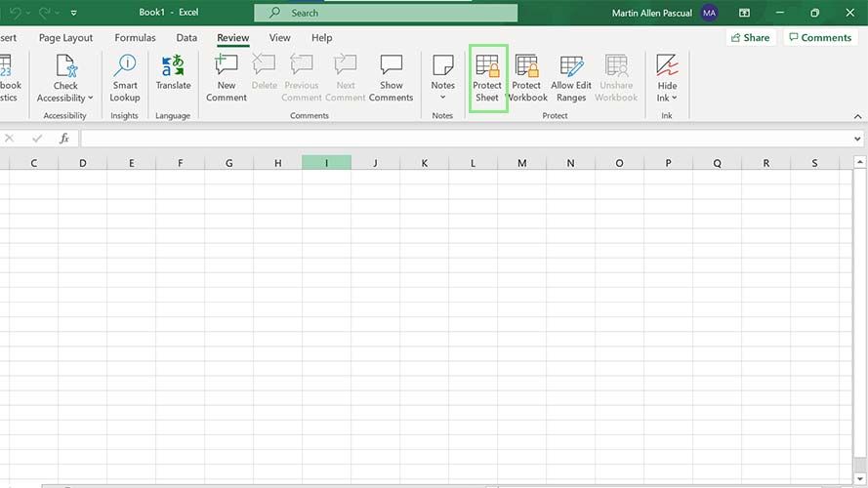868x488 pixels.
Task: Click the formula bar Enter checkmark
Action: click(x=37, y=139)
